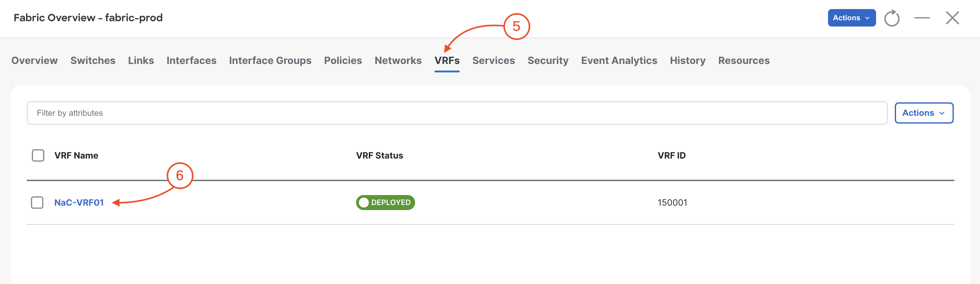
Task: Open the NaC-VRF01 VRF link
Action: (79, 203)
